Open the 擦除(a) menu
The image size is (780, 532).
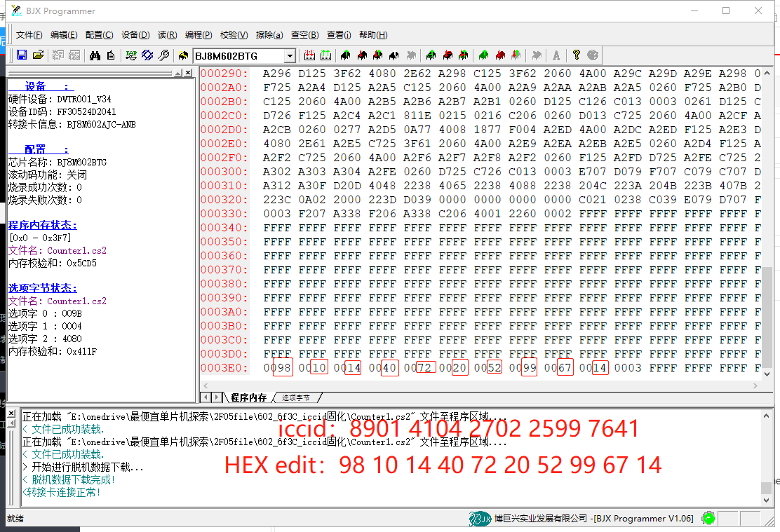pos(269,35)
